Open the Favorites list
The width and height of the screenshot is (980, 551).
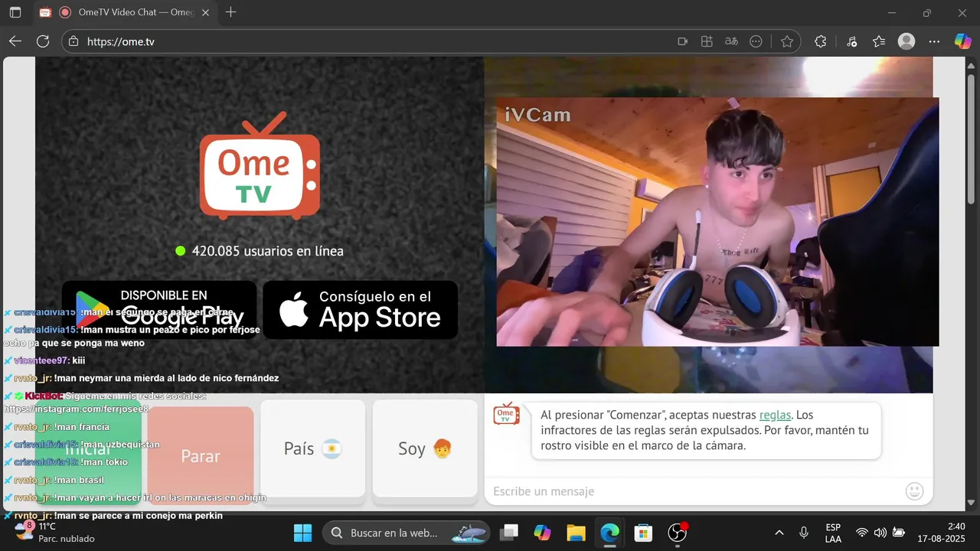(879, 41)
